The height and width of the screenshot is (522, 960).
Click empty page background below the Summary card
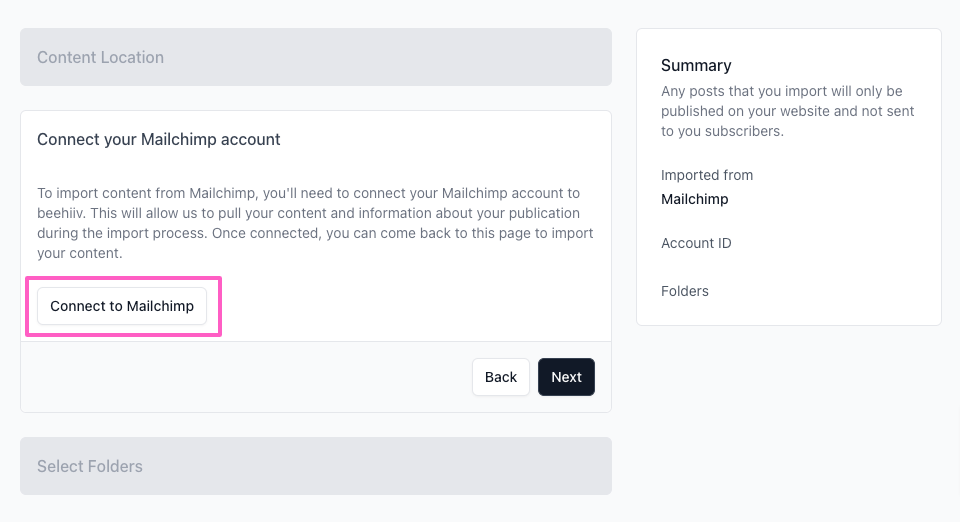click(789, 422)
